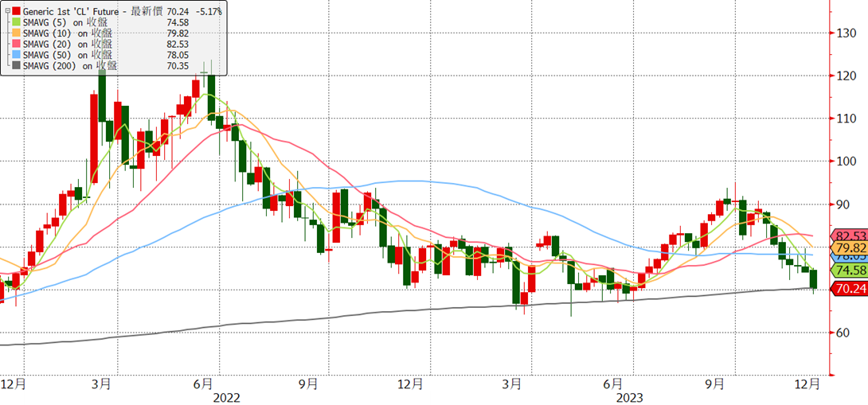Click the 79.82 value in the legend
868x405 pixels.
[x=179, y=33]
